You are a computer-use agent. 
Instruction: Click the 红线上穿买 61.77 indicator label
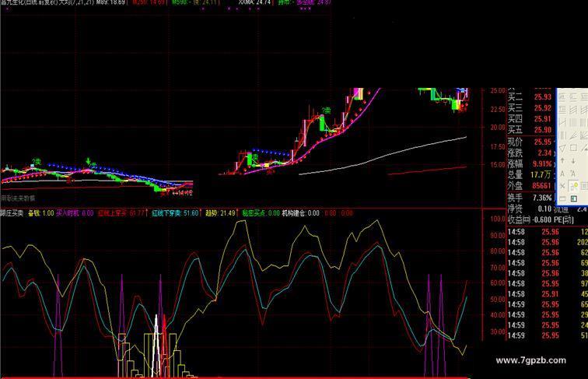(x=121, y=213)
